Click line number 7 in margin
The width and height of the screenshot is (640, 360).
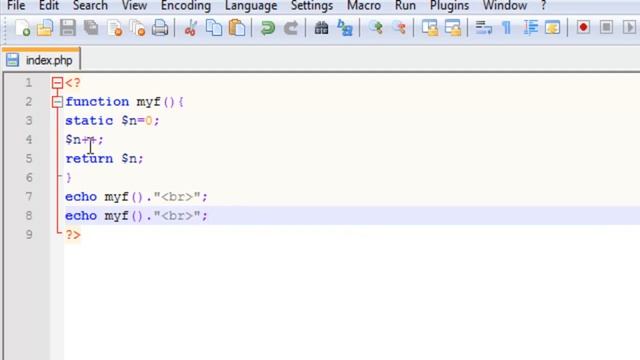tap(29, 197)
